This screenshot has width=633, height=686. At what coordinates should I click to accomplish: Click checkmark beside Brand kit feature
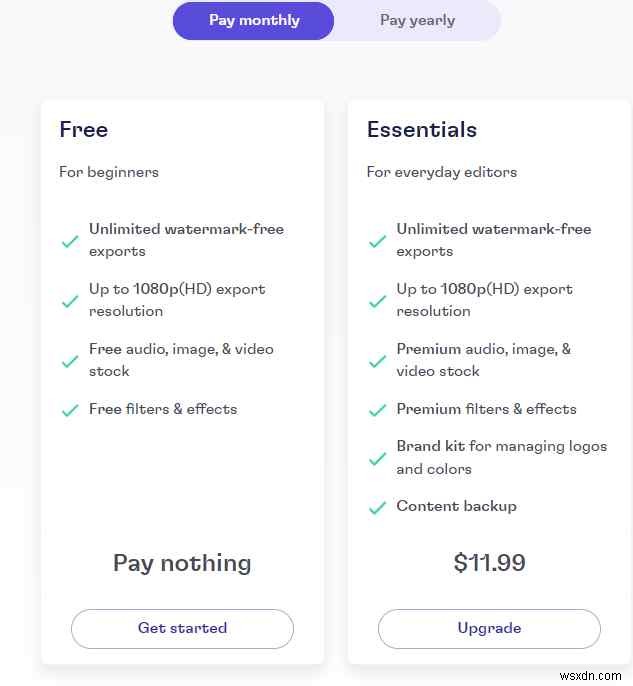(377, 459)
